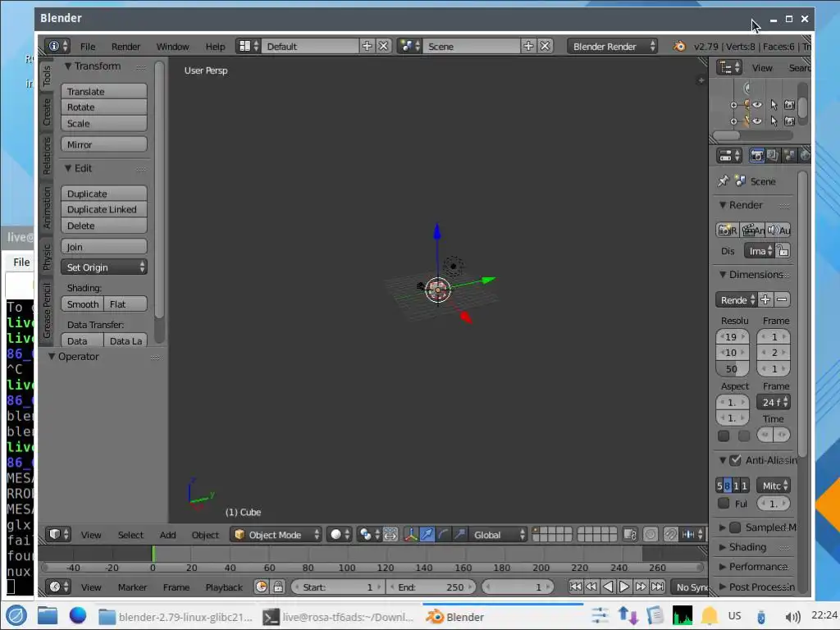The image size is (840, 630).
Task: Click the Smooth shading button
Action: [x=83, y=304]
